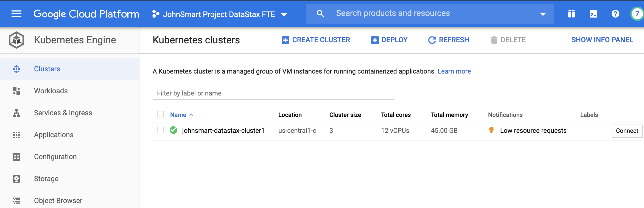Open Applications in the sidebar
This screenshot has width=644, height=208.
[69, 135]
